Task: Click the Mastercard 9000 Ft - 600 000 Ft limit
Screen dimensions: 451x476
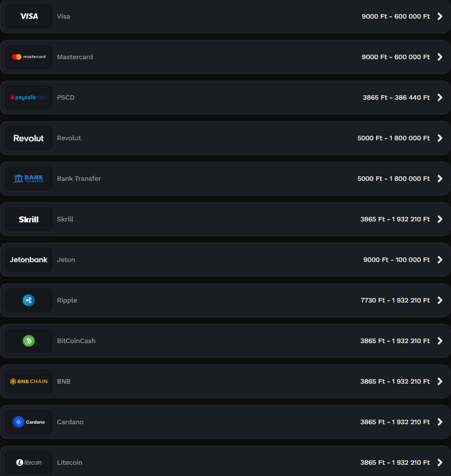Action: [x=395, y=57]
